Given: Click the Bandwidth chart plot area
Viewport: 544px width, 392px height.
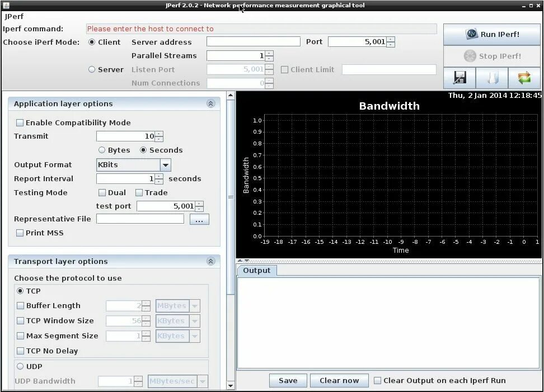Looking at the screenshot, I should (401, 175).
